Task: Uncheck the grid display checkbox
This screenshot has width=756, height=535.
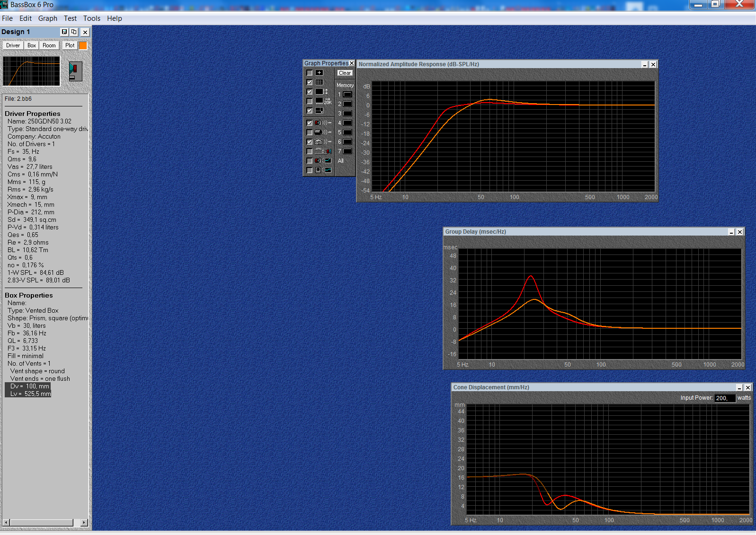Action: point(310,82)
